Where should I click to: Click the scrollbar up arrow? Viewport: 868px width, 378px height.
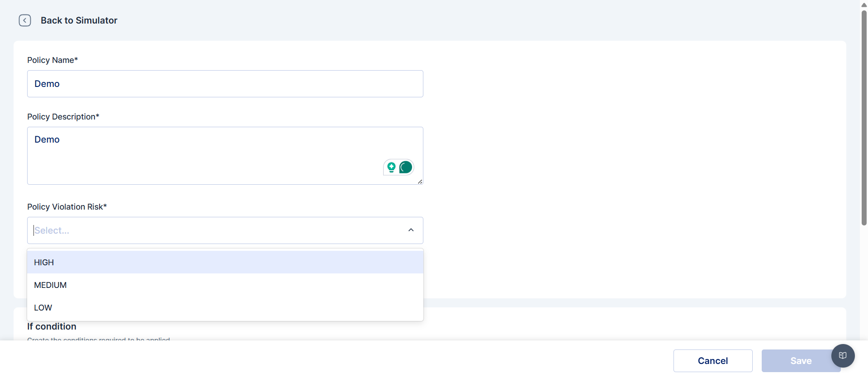(x=864, y=5)
